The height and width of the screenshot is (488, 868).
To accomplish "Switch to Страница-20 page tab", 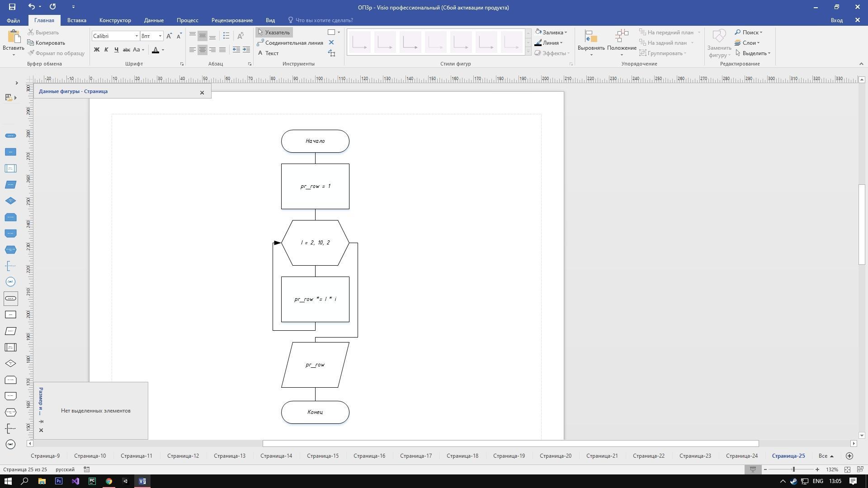I will (555, 456).
